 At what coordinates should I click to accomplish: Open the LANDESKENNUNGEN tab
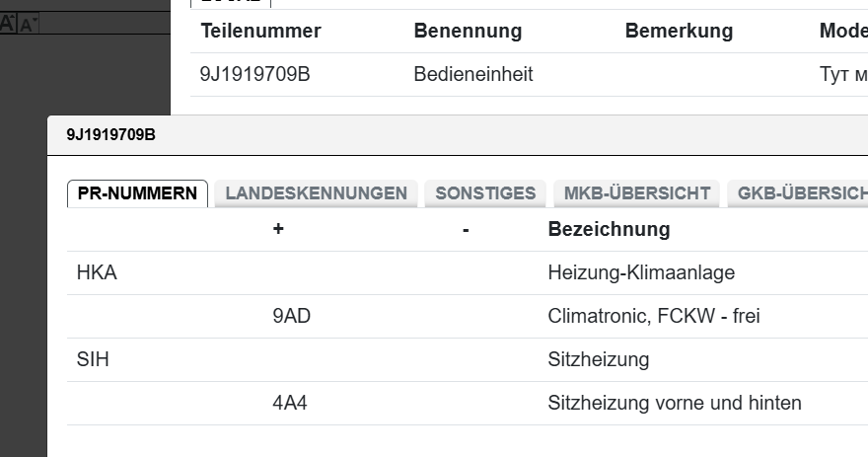pyautogui.click(x=316, y=193)
